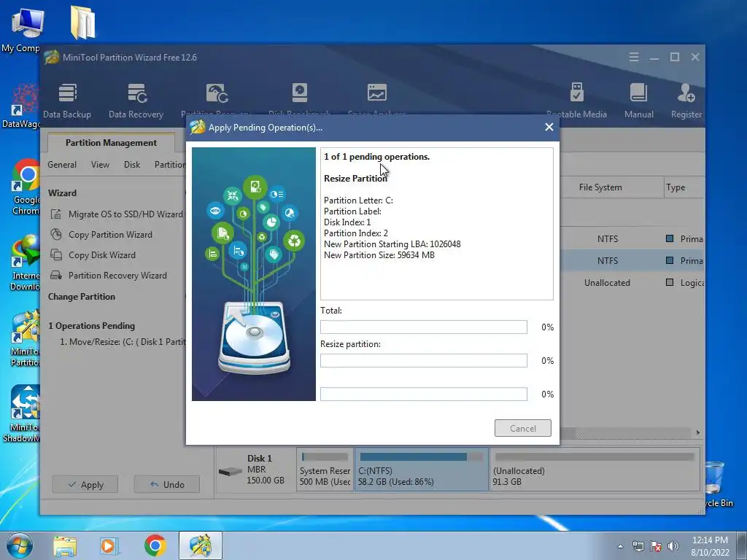This screenshot has width=747, height=560.
Task: Open Internet Download Manager desktop shortcut
Action: (25, 262)
